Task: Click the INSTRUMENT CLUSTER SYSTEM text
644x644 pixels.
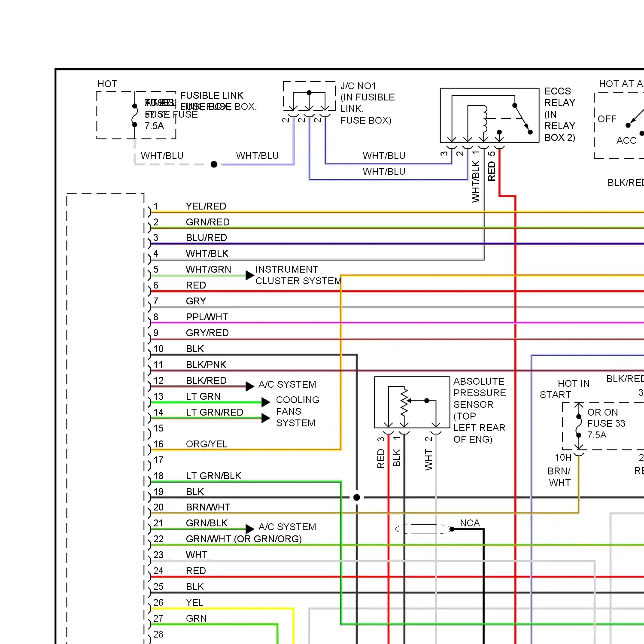Action: (x=298, y=275)
